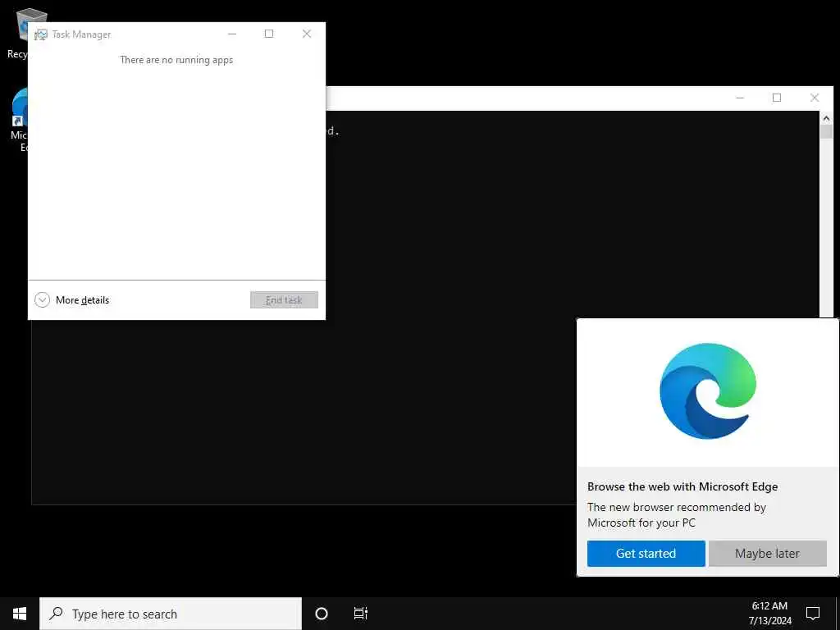Click the taskbar search box
The width and height of the screenshot is (840, 630).
[x=171, y=614]
